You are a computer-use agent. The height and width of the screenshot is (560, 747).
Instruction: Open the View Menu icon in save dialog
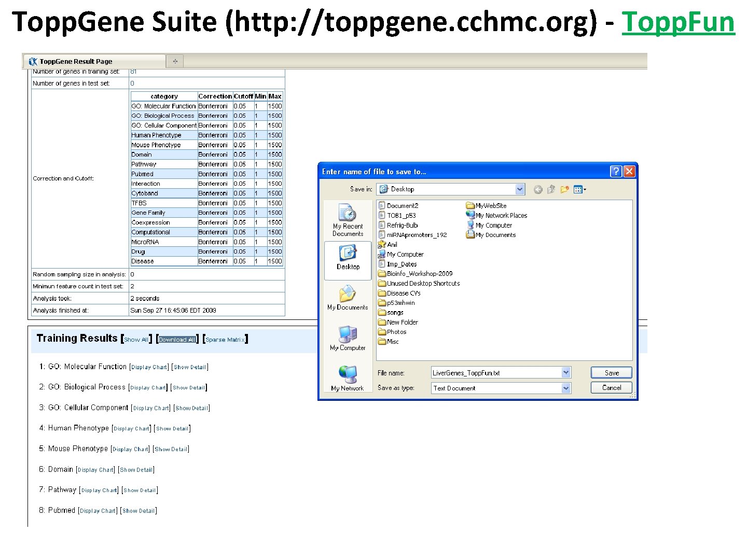[579, 190]
